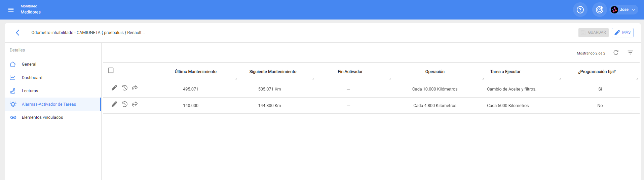Viewport: 644px width, 180px height.
Task: Edit the Cada 5000 Kilometros row
Action: pyautogui.click(x=114, y=104)
